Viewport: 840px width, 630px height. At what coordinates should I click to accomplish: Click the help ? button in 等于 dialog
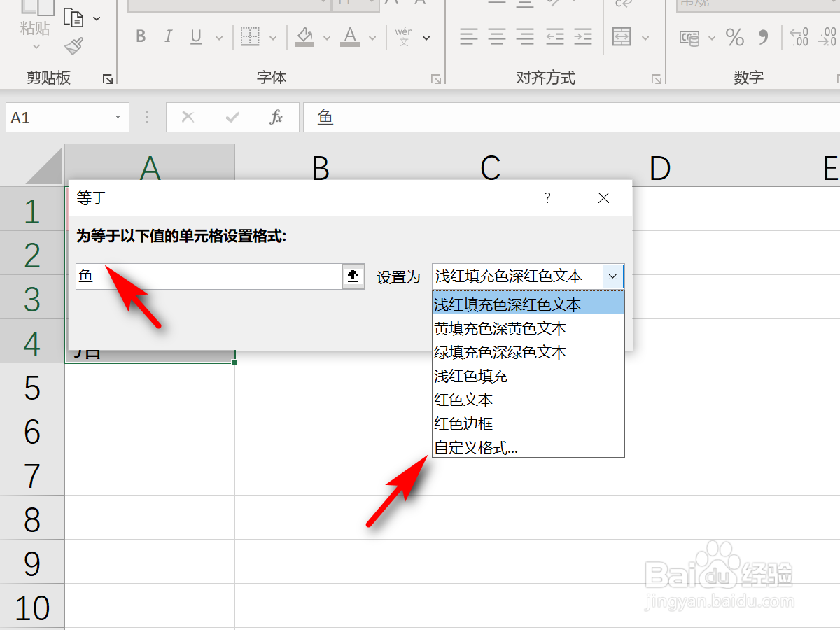tap(547, 198)
